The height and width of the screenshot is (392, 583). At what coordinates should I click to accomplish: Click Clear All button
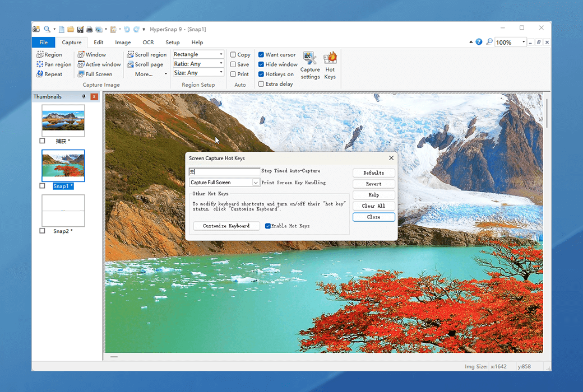pos(374,206)
